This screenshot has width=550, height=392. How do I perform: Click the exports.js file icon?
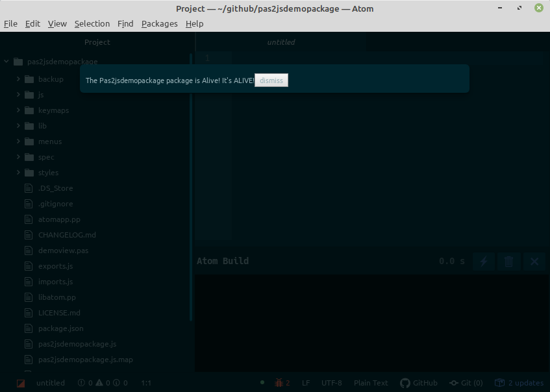click(x=29, y=266)
